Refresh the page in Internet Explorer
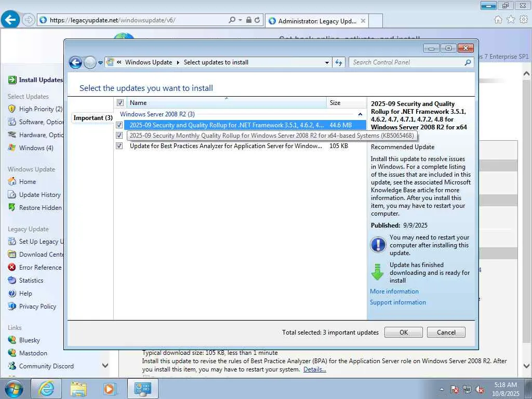Image resolution: width=532 pixels, height=399 pixels. (257, 20)
